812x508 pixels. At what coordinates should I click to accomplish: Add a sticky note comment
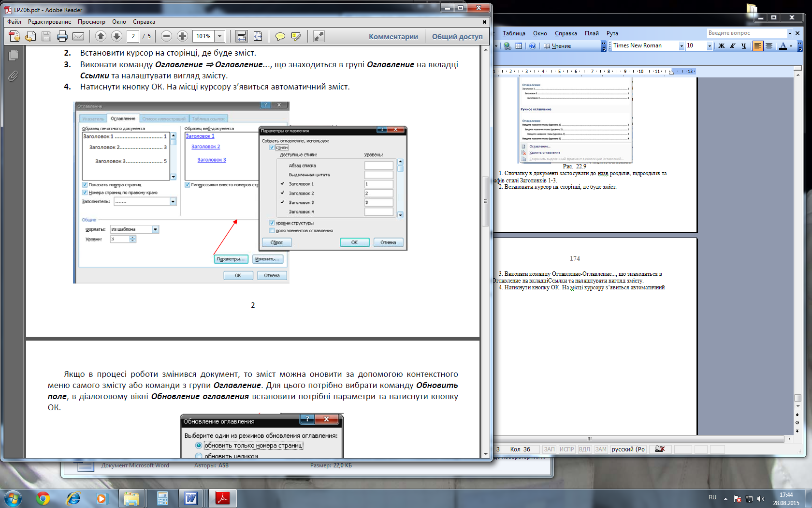(x=280, y=36)
